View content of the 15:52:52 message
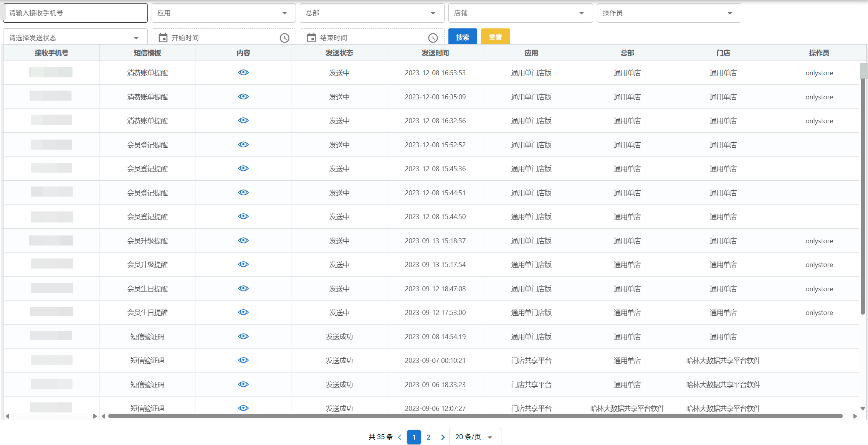868x445 pixels. click(243, 145)
